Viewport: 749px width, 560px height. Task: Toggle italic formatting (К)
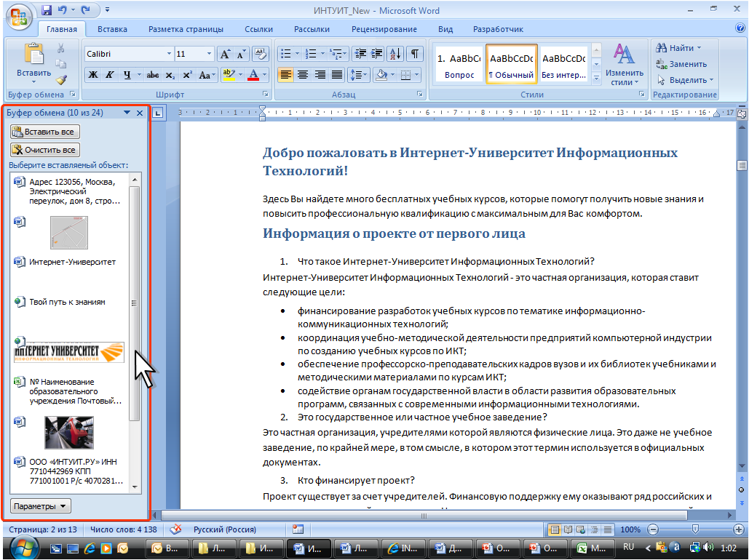(109, 75)
